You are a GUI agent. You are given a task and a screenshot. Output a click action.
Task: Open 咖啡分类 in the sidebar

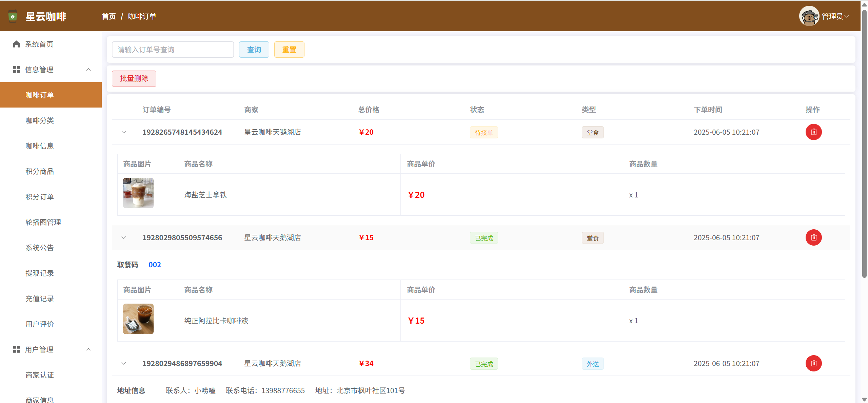(x=40, y=120)
